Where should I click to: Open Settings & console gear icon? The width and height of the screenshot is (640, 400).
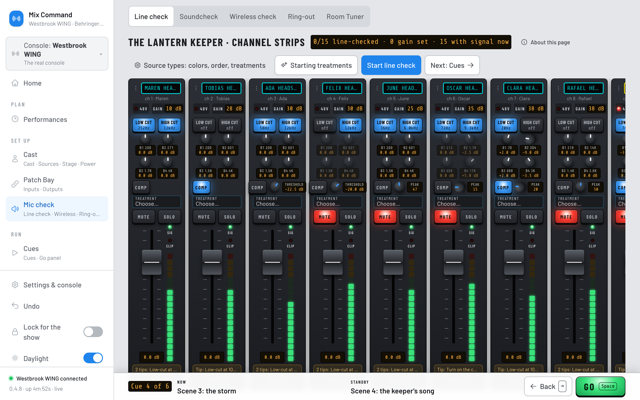tap(15, 285)
